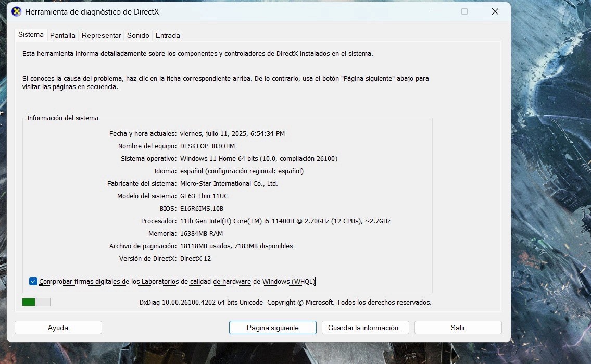Image resolution: width=591 pixels, height=364 pixels.
Task: Click the language value español
Action: pyautogui.click(x=242, y=171)
